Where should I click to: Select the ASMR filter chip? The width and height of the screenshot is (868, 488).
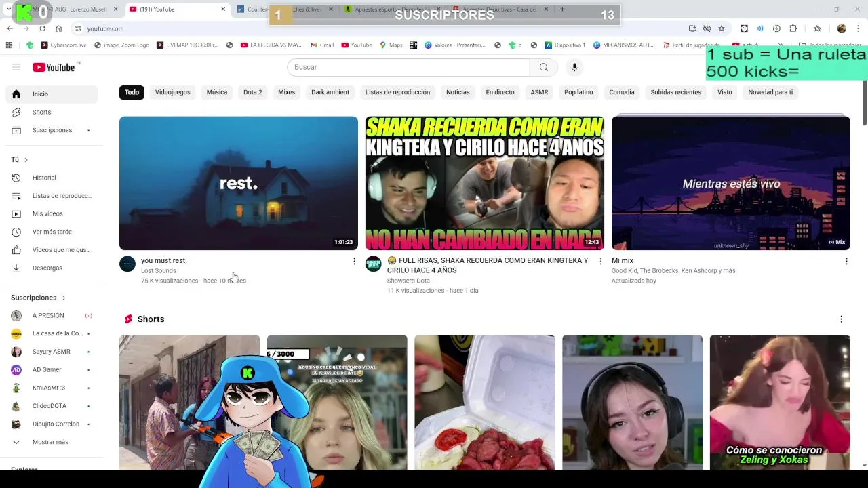(539, 92)
